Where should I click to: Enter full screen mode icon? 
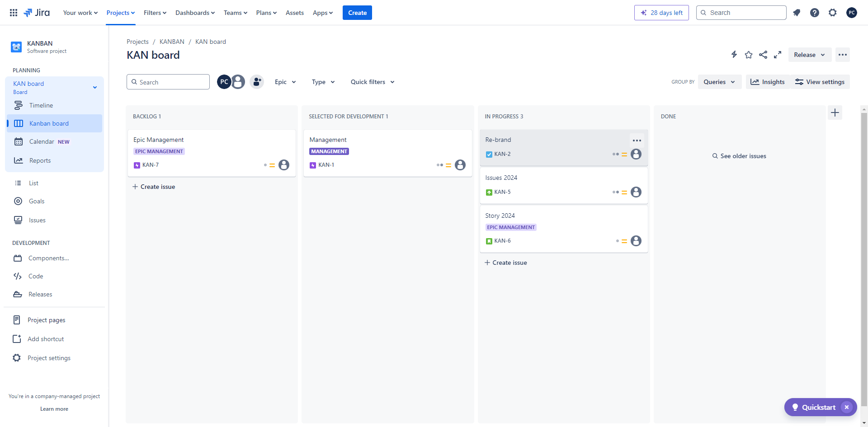click(x=778, y=55)
